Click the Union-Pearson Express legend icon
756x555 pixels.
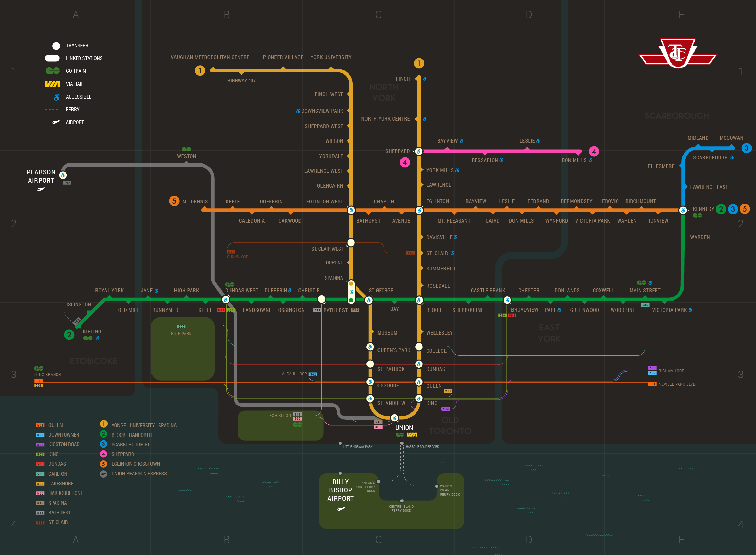point(103,474)
